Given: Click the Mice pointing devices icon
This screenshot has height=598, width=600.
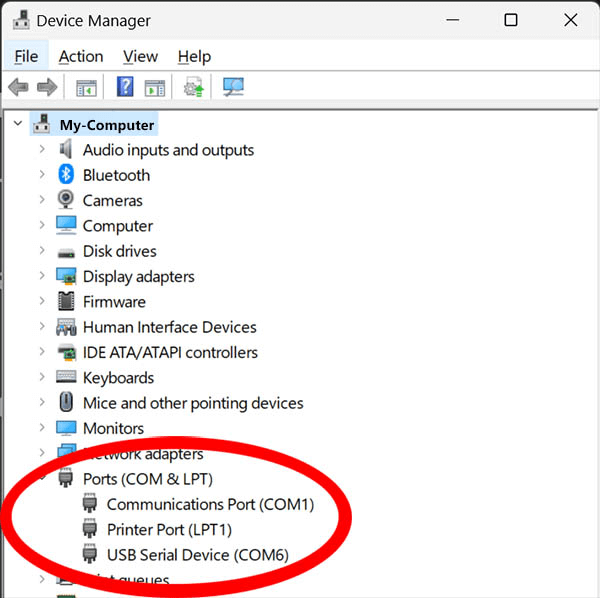Looking at the screenshot, I should [66, 402].
